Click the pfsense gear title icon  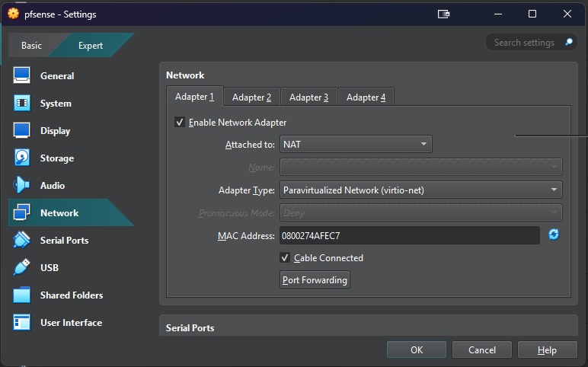13,14
